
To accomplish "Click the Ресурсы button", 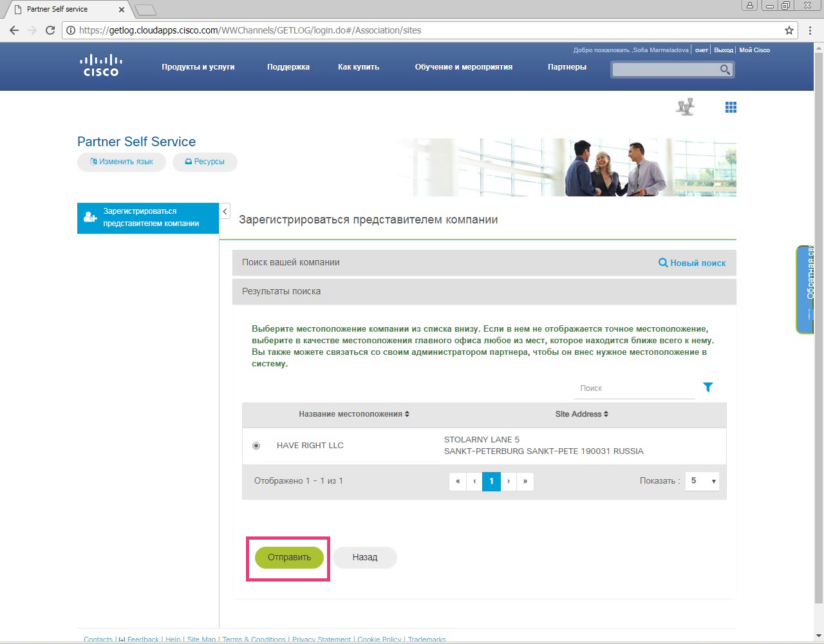I will [205, 162].
